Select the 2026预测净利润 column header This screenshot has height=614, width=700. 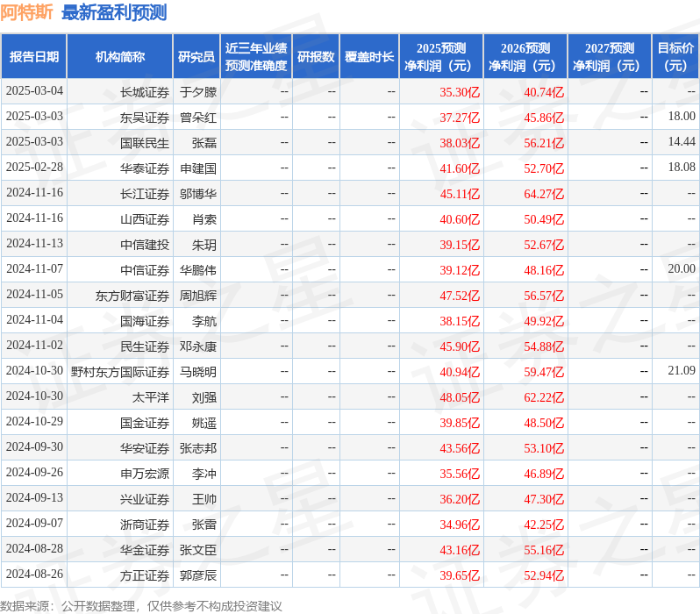[x=525, y=57]
